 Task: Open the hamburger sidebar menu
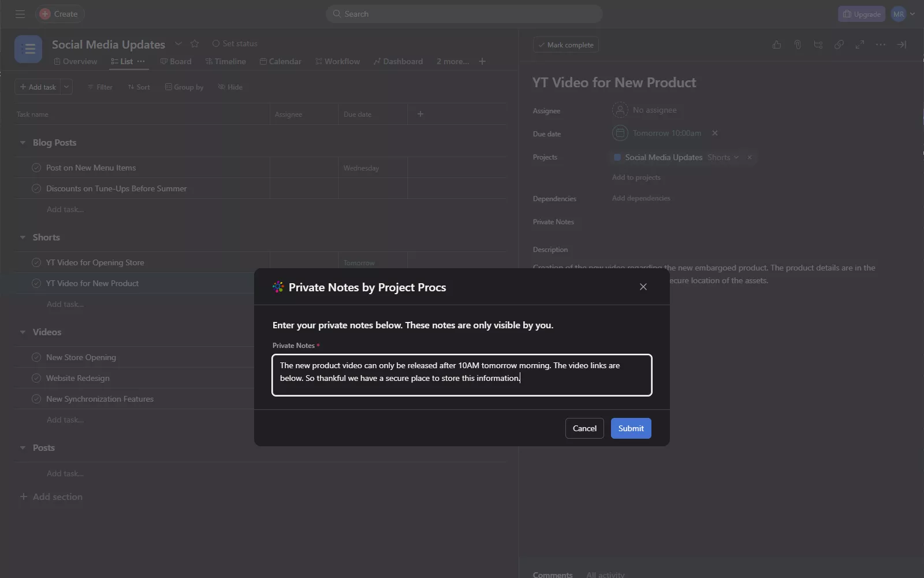[x=20, y=14]
